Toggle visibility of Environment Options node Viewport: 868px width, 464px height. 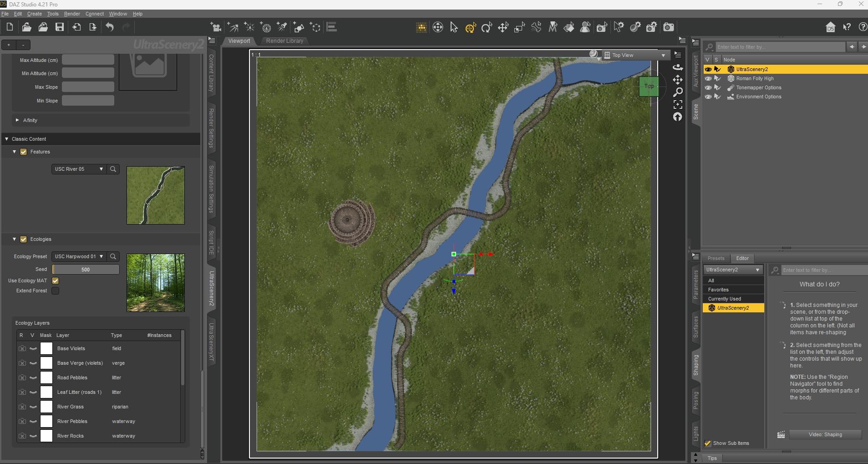click(x=708, y=97)
